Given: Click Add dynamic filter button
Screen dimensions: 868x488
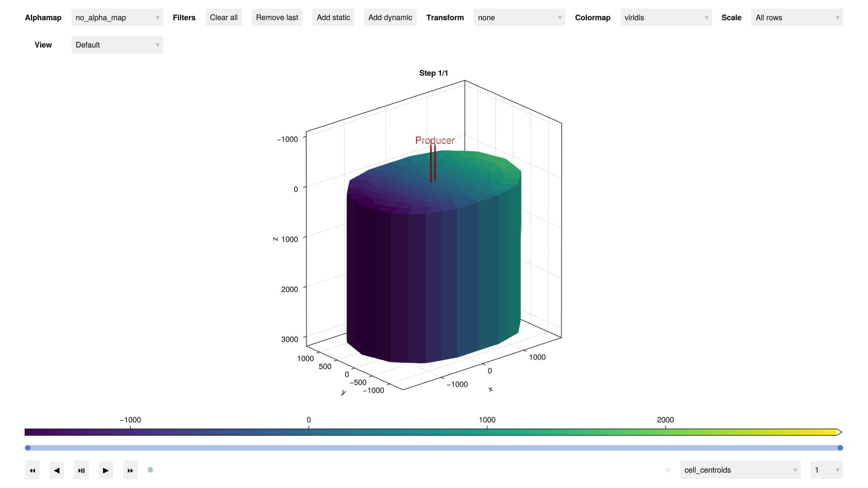Looking at the screenshot, I should pos(390,18).
